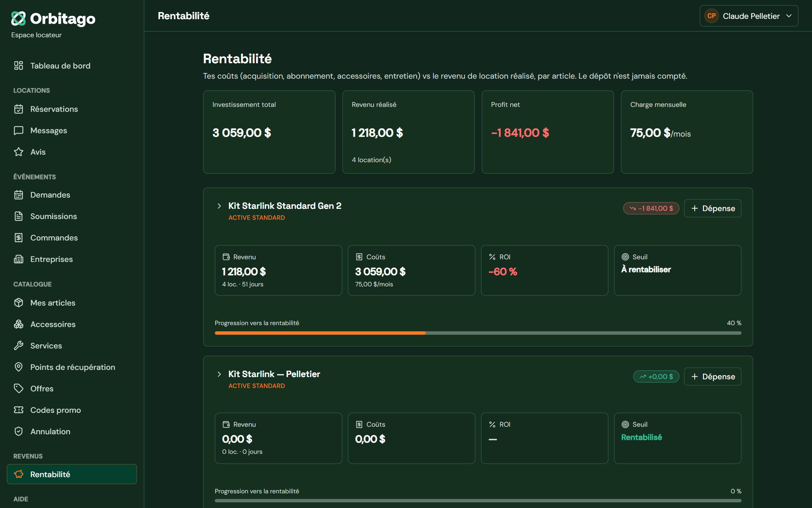Click the 0 loc. · 0 jours text
812x508 pixels.
(242, 452)
